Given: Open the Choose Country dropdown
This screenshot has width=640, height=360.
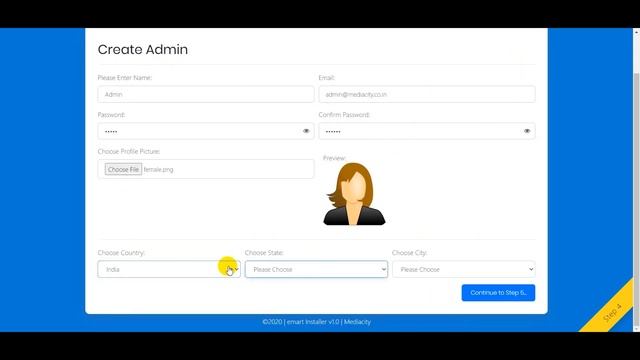Looking at the screenshot, I should coord(169,269).
